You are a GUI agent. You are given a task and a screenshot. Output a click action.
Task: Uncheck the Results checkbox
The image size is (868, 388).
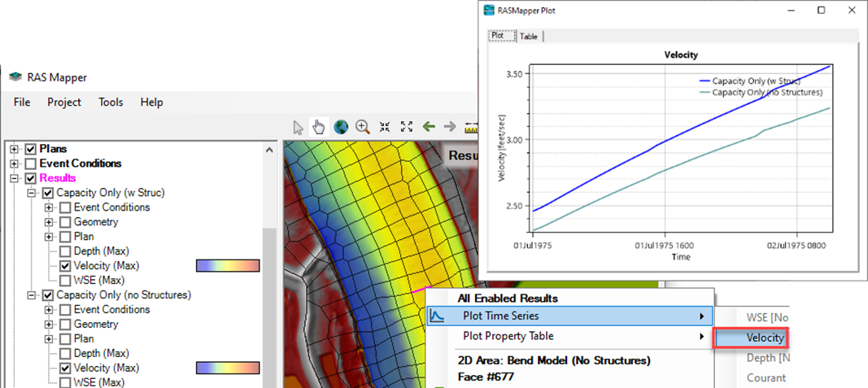[31, 178]
